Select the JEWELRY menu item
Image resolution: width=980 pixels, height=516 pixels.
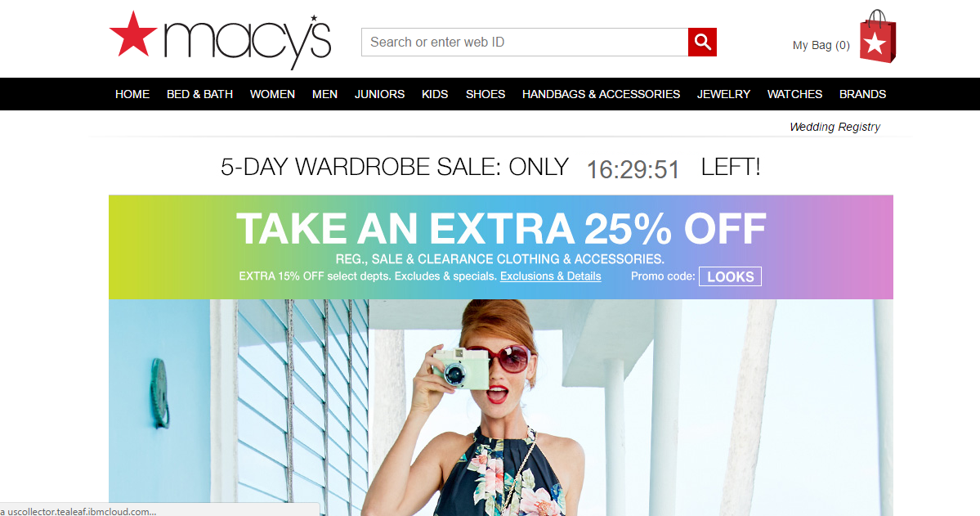tap(723, 94)
